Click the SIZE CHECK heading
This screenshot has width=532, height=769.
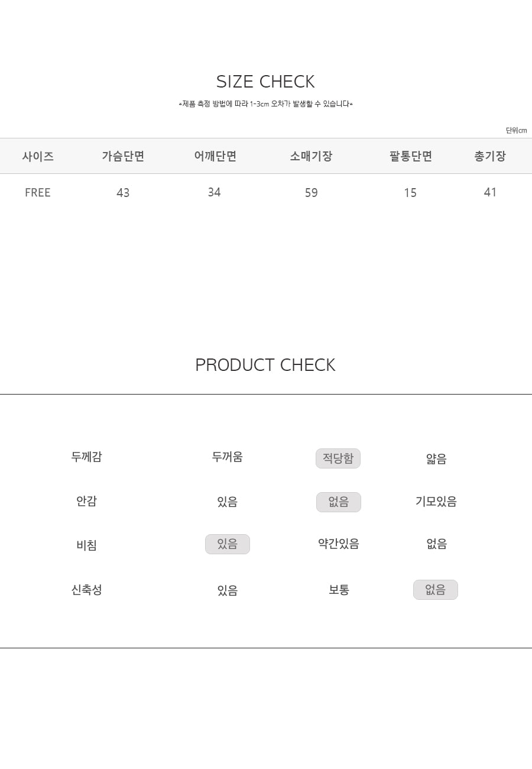[x=265, y=81]
